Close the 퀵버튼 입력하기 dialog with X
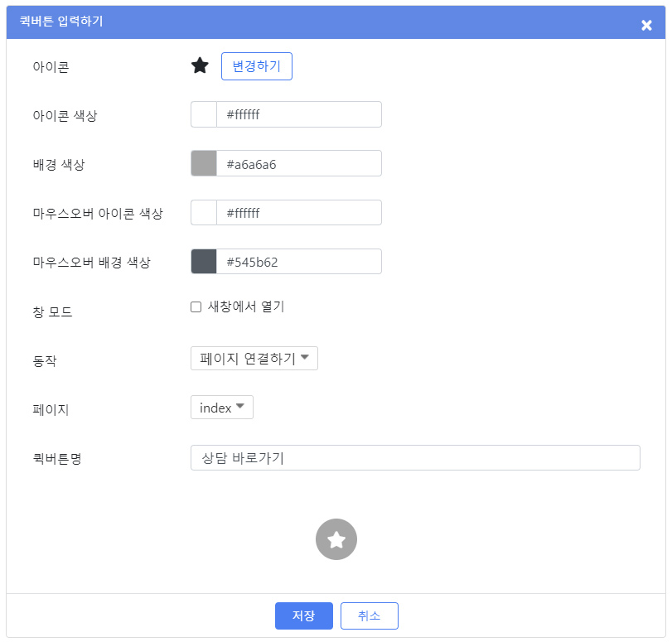 646,25
